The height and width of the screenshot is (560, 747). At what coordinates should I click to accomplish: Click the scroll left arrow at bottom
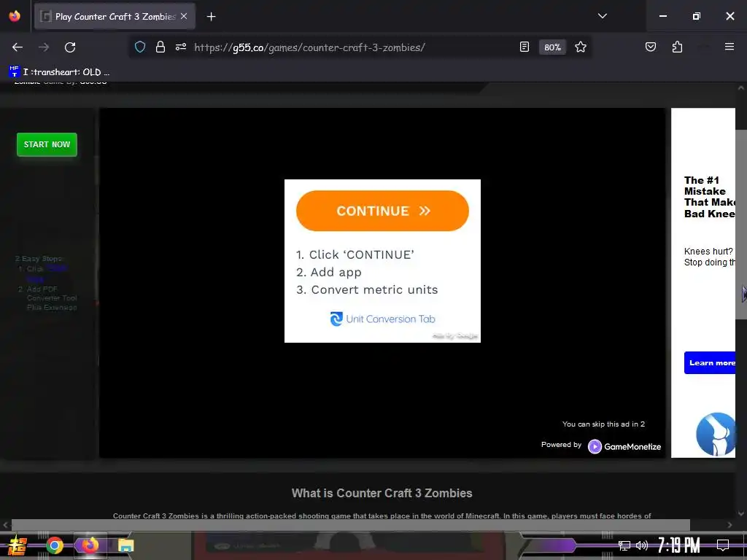coord(5,525)
